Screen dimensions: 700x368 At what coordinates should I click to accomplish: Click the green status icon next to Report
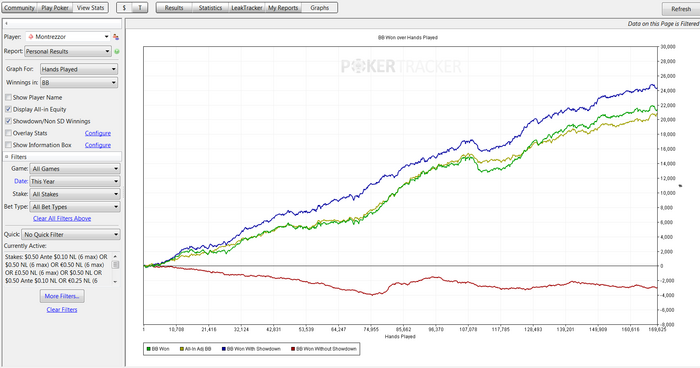tap(117, 51)
